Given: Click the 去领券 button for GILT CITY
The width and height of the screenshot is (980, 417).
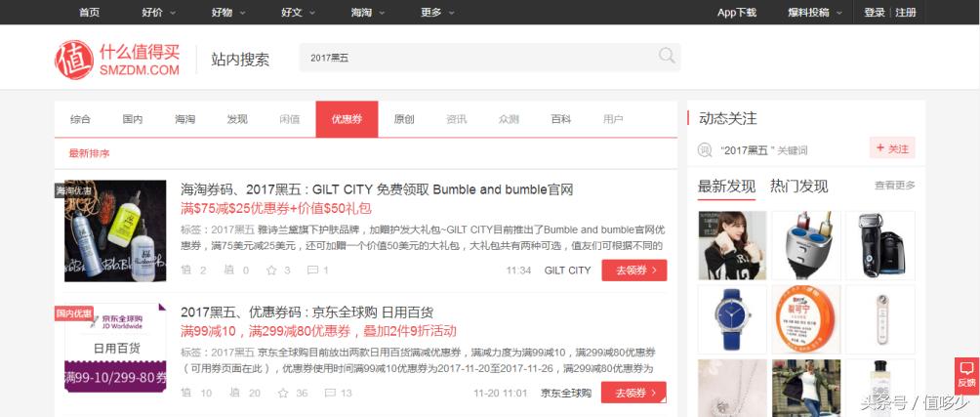Looking at the screenshot, I should pos(634,271).
